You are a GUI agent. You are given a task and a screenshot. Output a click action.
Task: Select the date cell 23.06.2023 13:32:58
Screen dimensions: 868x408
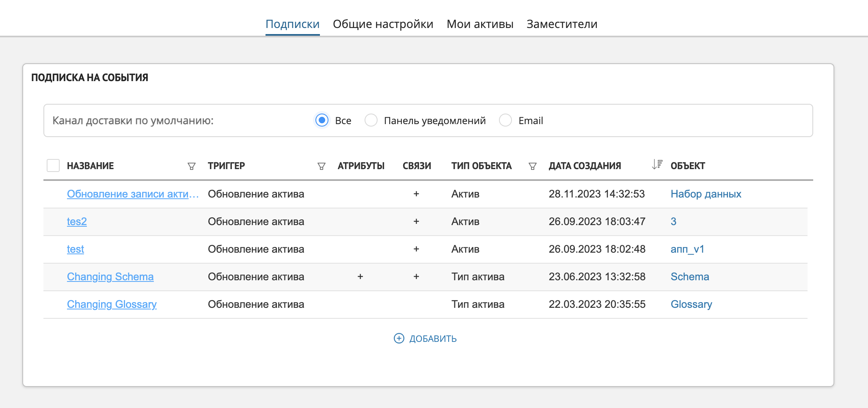(597, 277)
